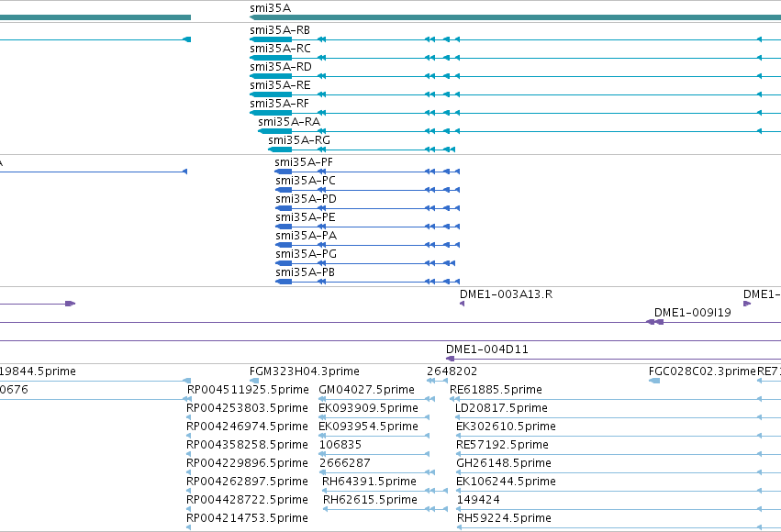Select EST EK106244.5prime
Image resolution: width=781 pixels, height=532 pixels.
[506, 482]
